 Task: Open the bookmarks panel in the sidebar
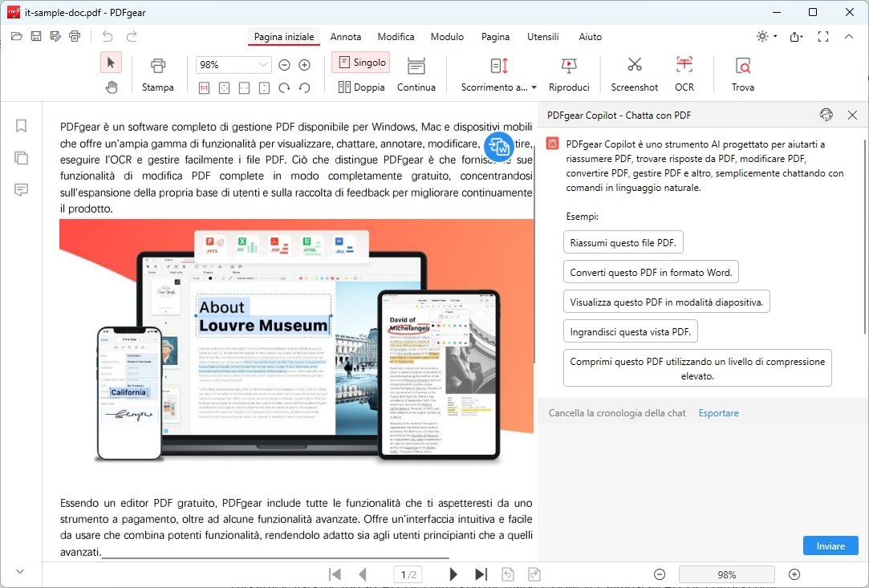(x=20, y=126)
